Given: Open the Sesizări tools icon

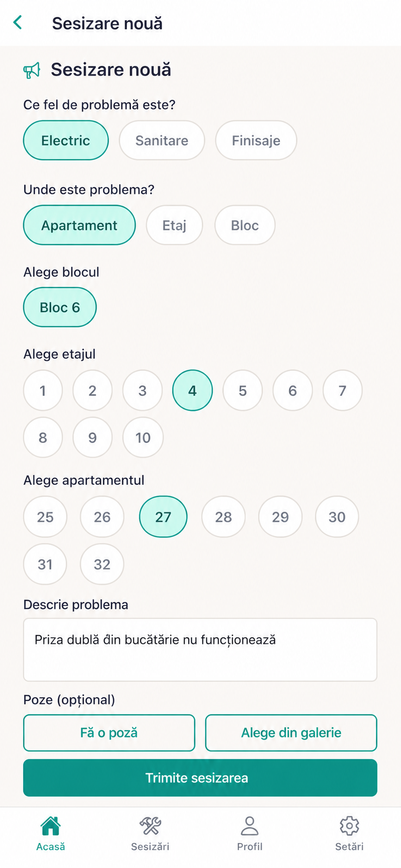Looking at the screenshot, I should (150, 825).
